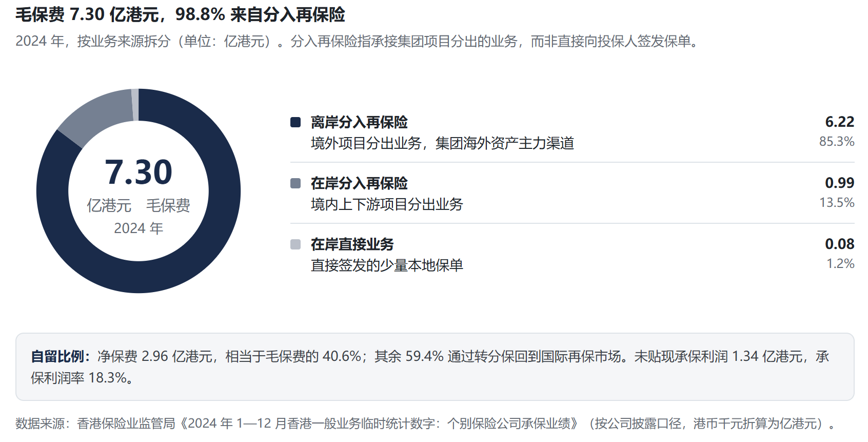
Task: Click the 在岸分入再保险 legend label
Action: (359, 183)
